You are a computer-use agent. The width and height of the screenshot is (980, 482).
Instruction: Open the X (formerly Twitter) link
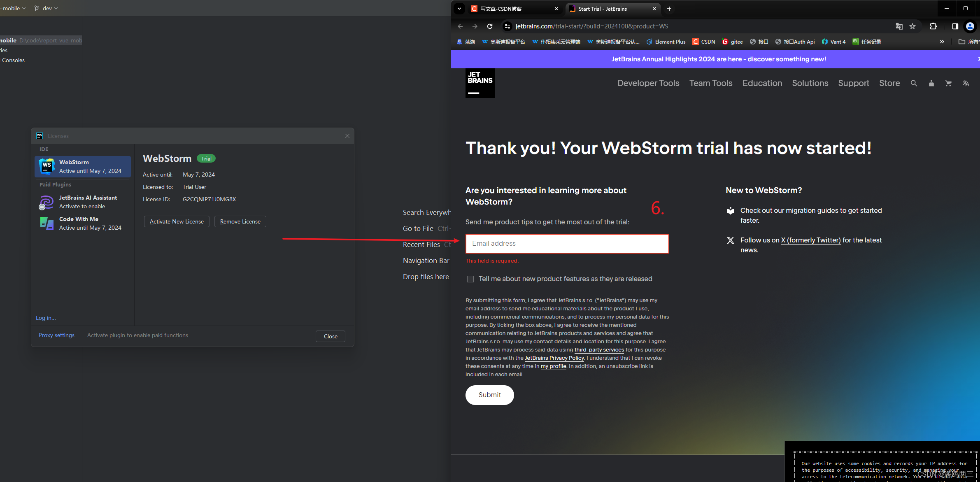811,240
